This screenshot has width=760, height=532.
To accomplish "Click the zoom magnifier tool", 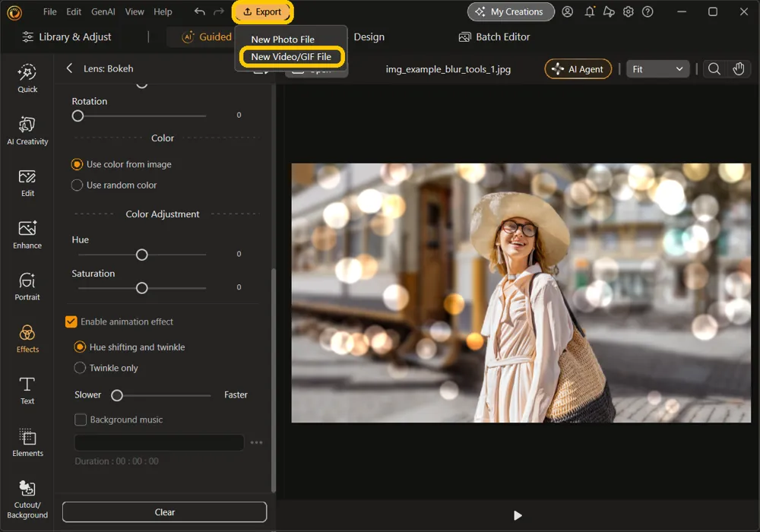I will [714, 69].
